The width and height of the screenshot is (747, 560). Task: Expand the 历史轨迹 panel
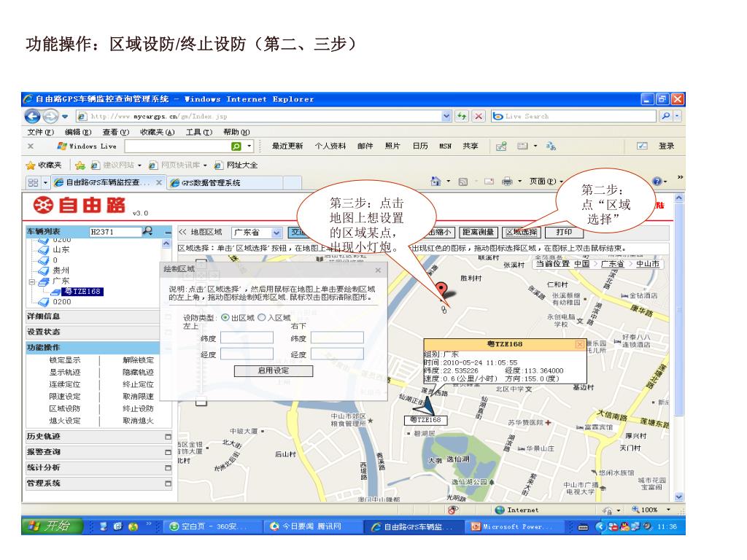pos(168,437)
